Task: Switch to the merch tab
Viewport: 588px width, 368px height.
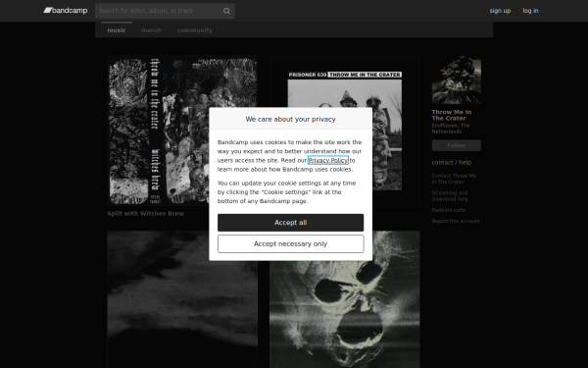Action: coord(151,30)
